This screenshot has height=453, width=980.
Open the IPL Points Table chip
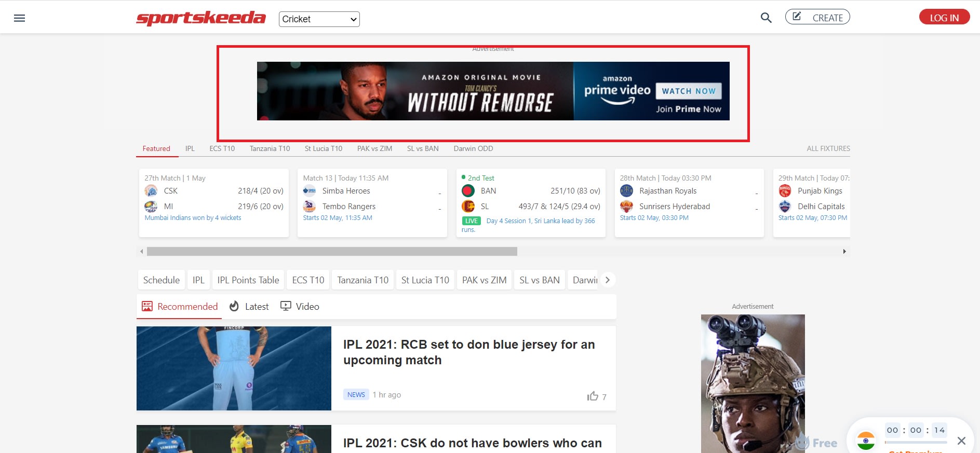[248, 280]
